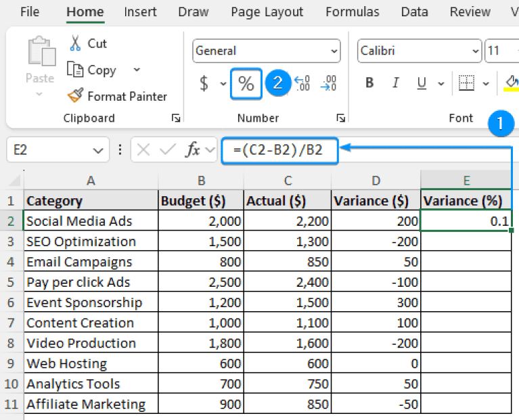Toggle Bold formatting
519x420 pixels.
click(369, 83)
